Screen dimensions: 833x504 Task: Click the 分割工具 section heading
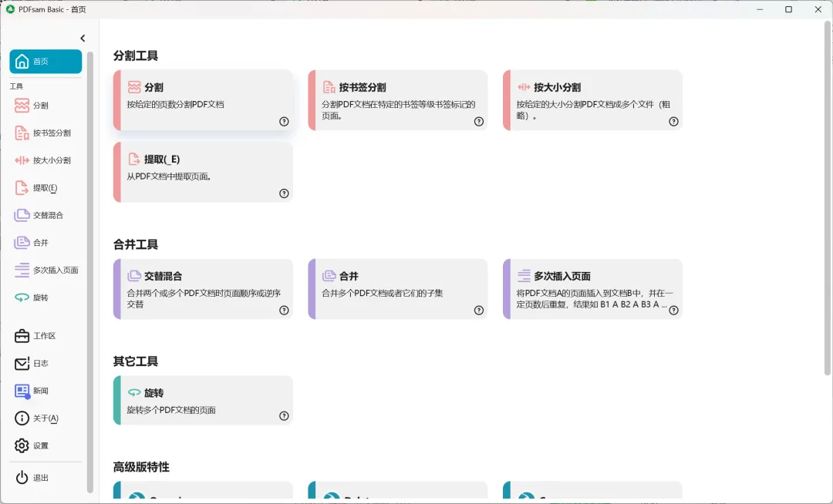pos(136,55)
